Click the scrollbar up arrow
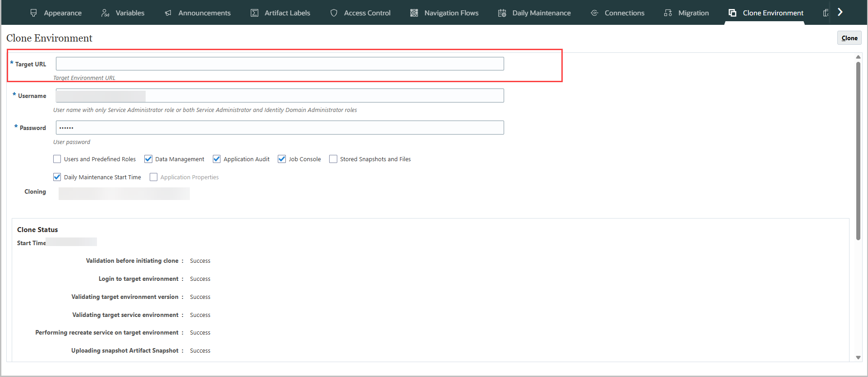The width and height of the screenshot is (868, 377). pos(858,57)
